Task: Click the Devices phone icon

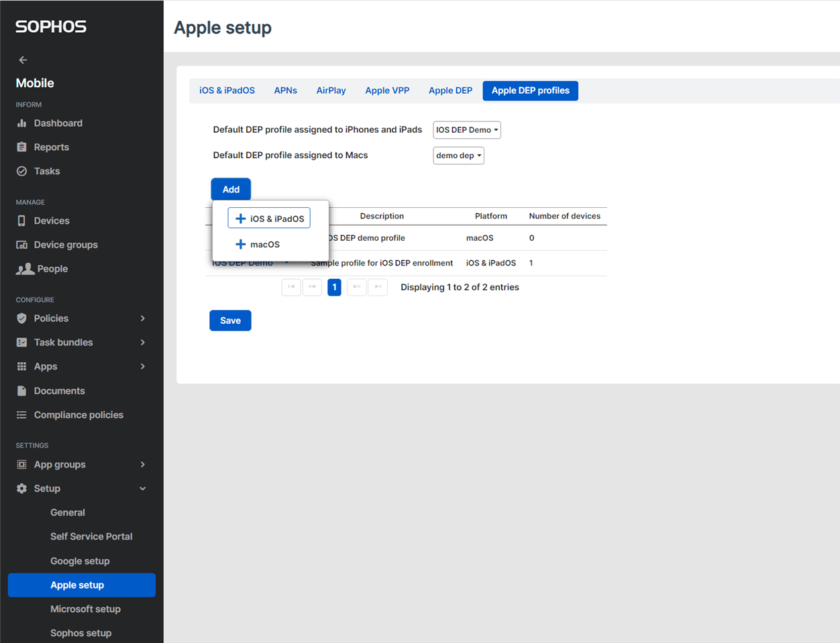Action: click(21, 221)
